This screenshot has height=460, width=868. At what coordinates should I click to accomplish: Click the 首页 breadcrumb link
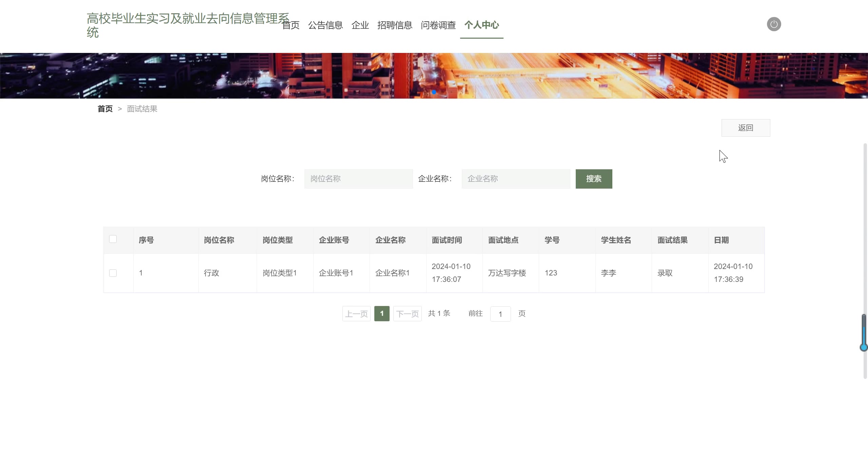tap(105, 109)
